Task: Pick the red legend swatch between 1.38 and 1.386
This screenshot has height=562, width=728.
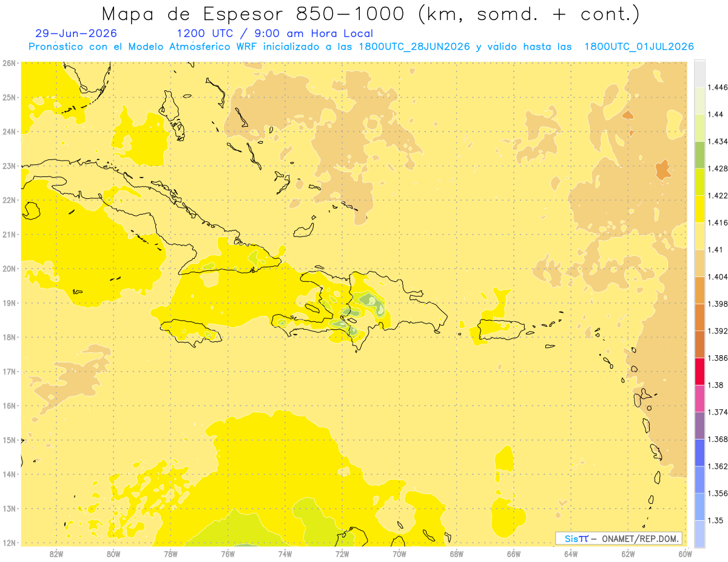Action: (x=699, y=371)
